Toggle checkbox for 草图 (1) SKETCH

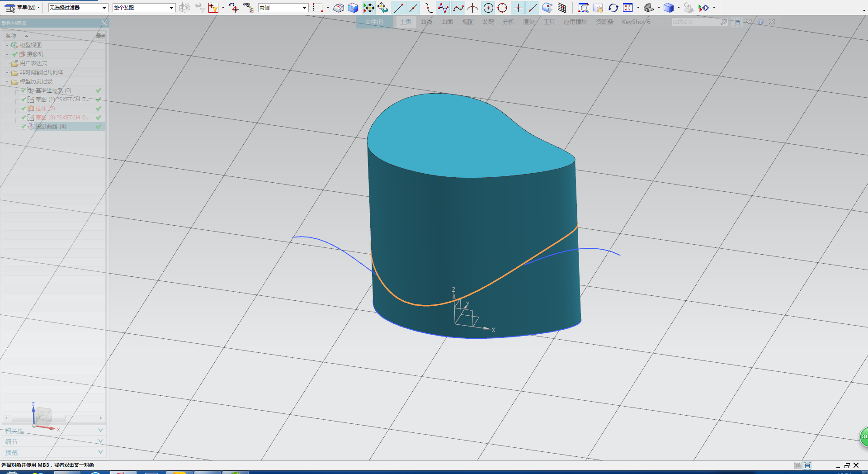pos(24,100)
